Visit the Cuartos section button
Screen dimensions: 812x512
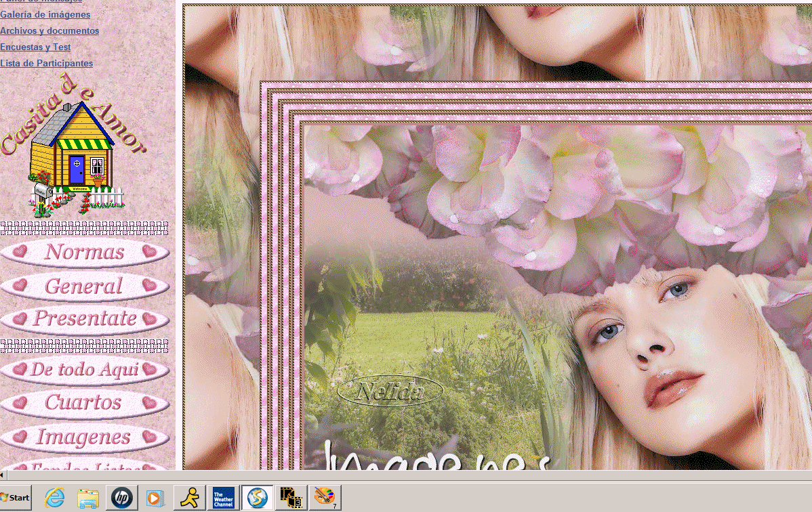tap(85, 403)
